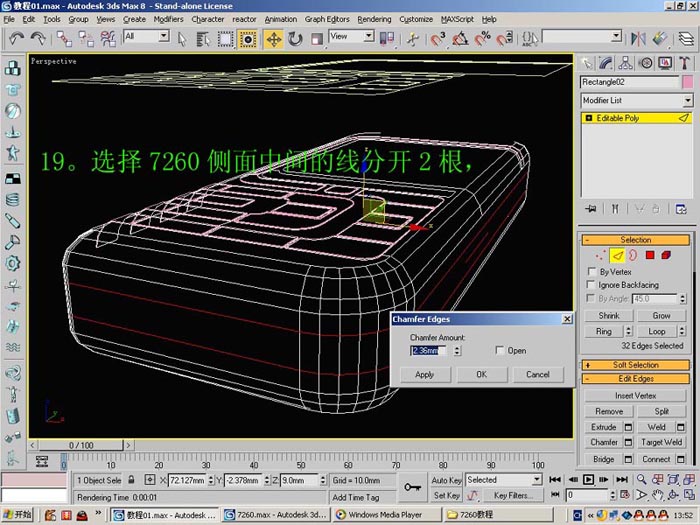The image size is (700, 525).
Task: Click the Pin Stack icon
Action: [x=591, y=209]
